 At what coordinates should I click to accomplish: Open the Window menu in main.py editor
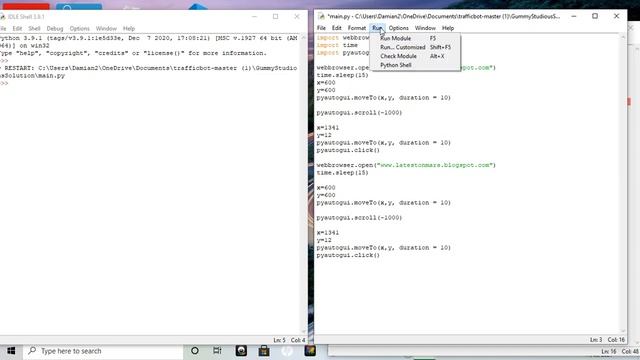click(x=425, y=28)
